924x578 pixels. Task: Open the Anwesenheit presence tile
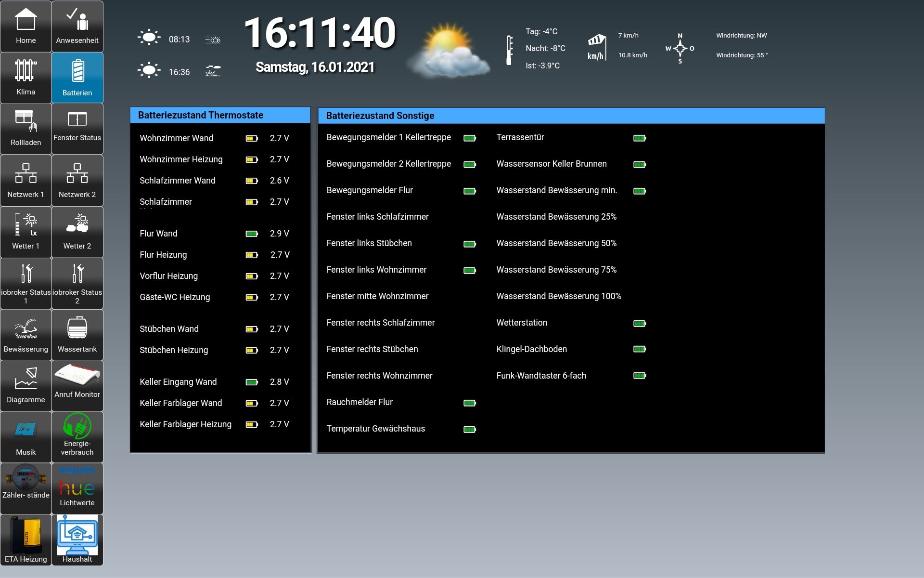coord(77,26)
